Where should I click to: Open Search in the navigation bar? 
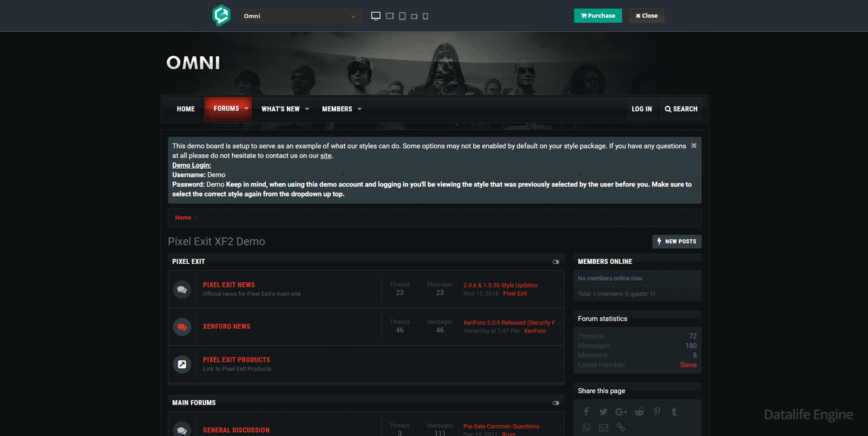pyautogui.click(x=682, y=109)
